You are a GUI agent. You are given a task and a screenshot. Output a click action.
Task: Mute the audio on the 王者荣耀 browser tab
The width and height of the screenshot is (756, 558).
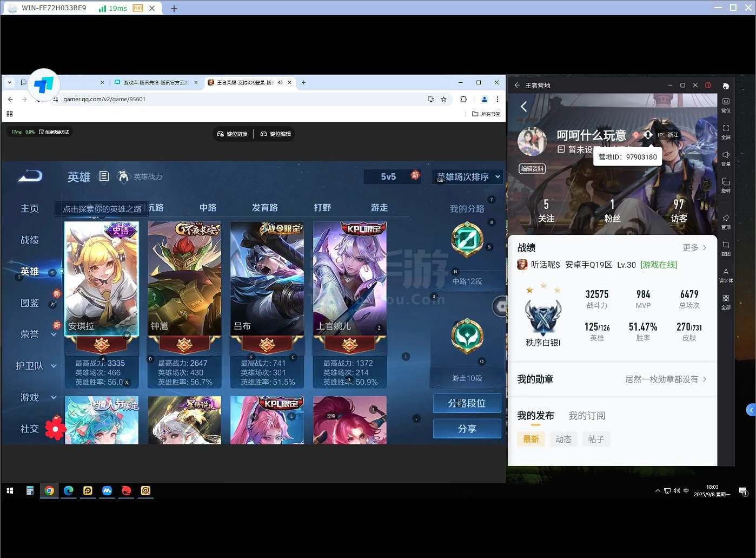point(280,83)
